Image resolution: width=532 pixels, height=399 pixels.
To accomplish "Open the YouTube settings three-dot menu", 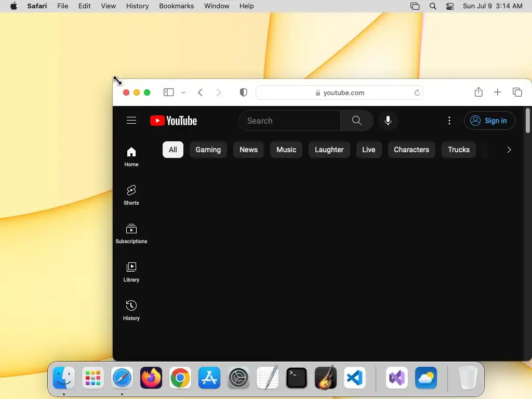I will [449, 121].
